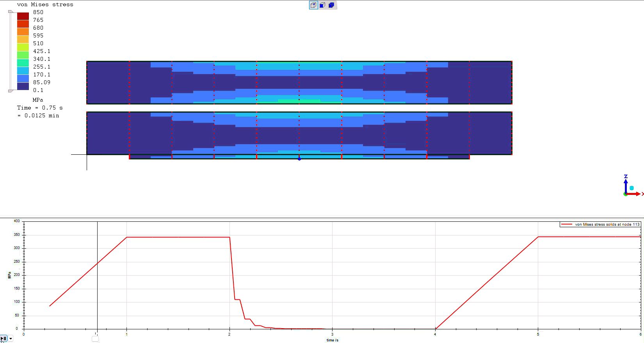
Task: Click the x-axis tick label 3
Action: point(333,334)
